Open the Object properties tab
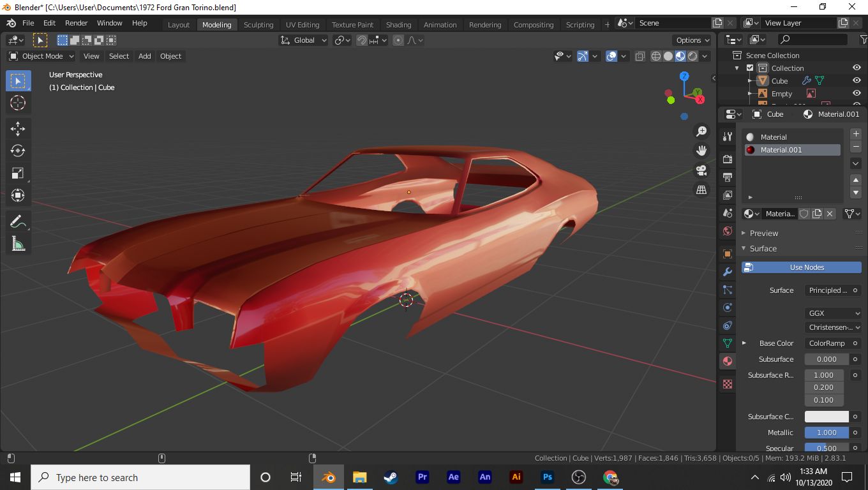The width and height of the screenshot is (868, 490). click(x=727, y=253)
